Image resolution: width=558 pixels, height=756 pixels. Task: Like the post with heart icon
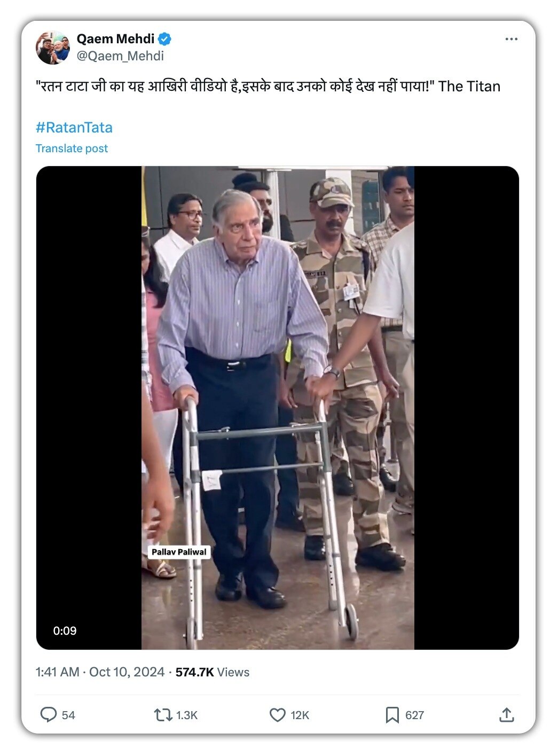coord(277,715)
